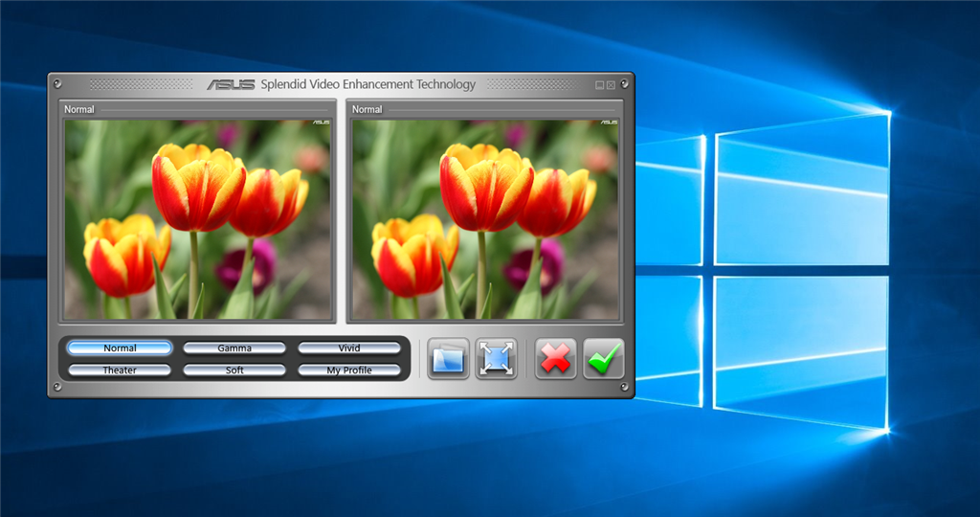Click the left tulip preview image
The width and height of the screenshot is (980, 517).
(x=197, y=219)
